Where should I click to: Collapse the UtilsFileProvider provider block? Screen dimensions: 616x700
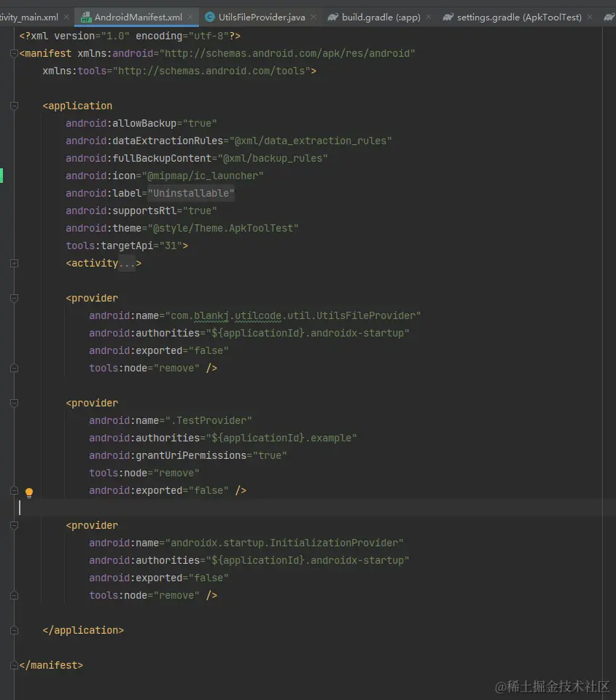click(14, 298)
